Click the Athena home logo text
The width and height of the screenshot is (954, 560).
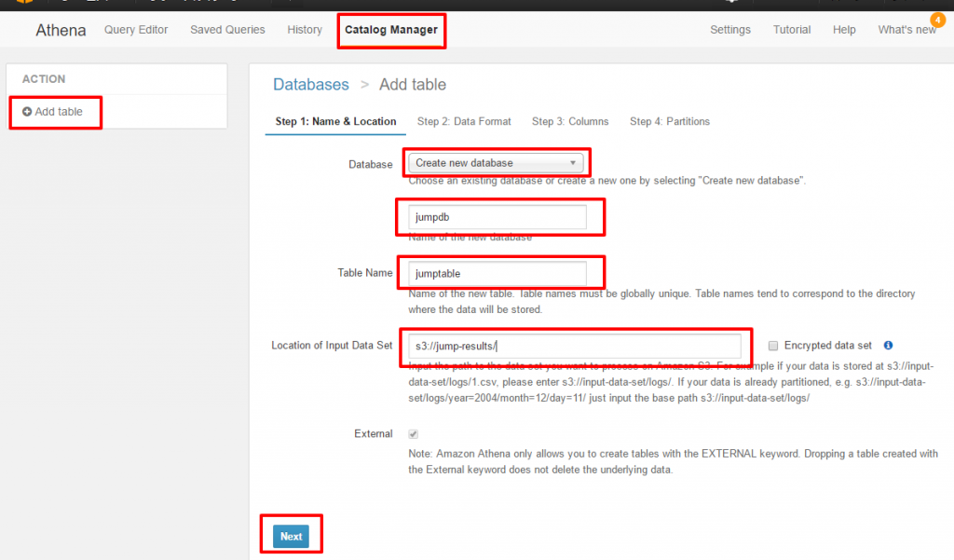[61, 31]
